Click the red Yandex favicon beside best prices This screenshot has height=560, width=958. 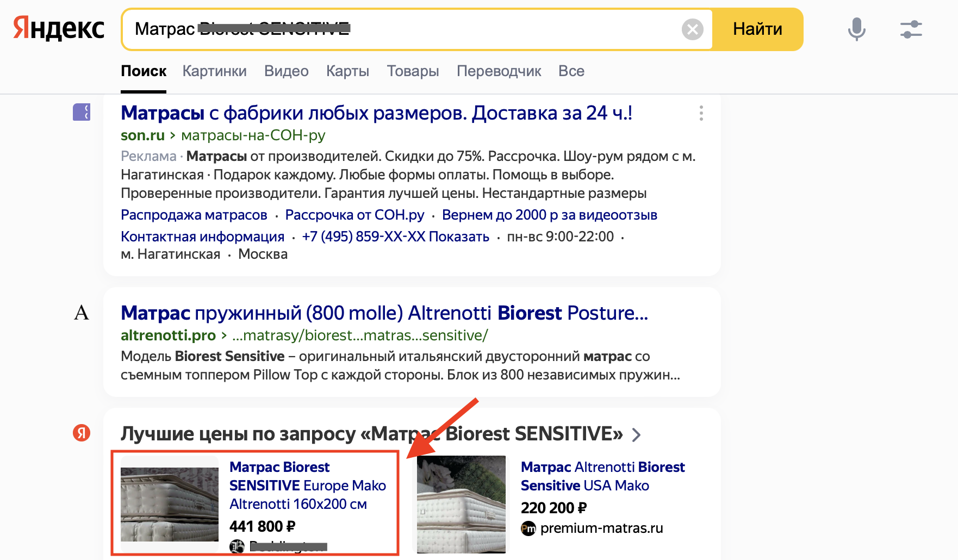point(82,433)
